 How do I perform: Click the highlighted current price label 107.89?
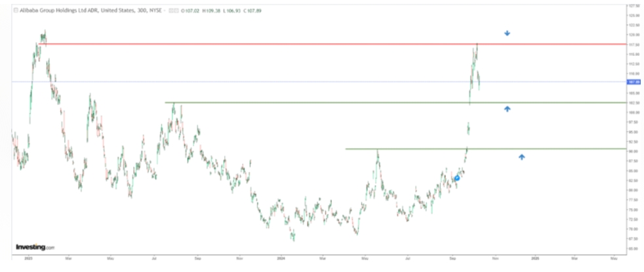[x=635, y=82]
